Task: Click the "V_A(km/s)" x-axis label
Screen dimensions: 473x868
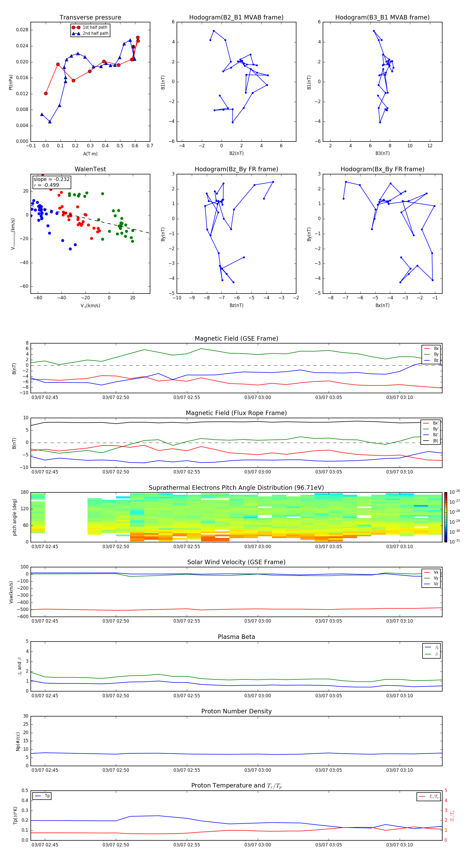Action: (x=90, y=306)
